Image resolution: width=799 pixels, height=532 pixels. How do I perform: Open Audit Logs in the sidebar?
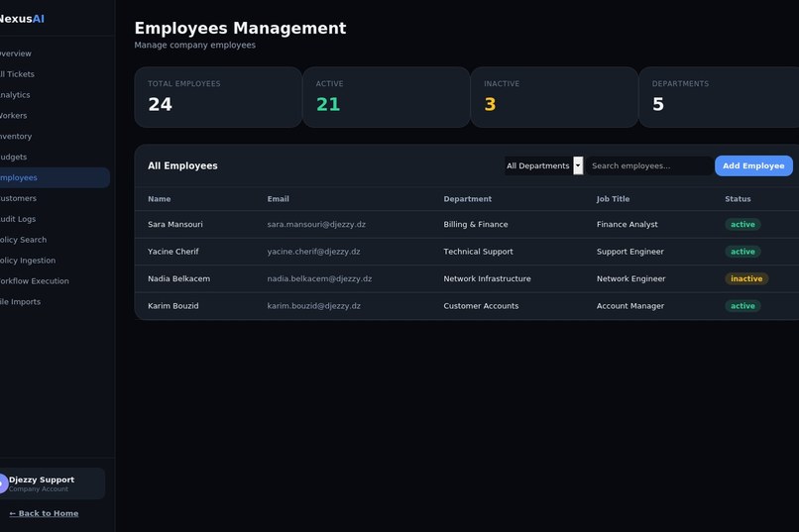(18, 219)
